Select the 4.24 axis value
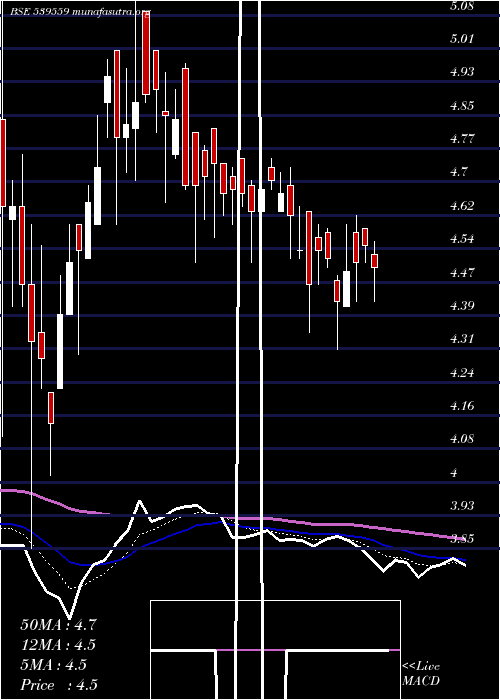Viewport: 500px width, 700px height. (x=462, y=373)
